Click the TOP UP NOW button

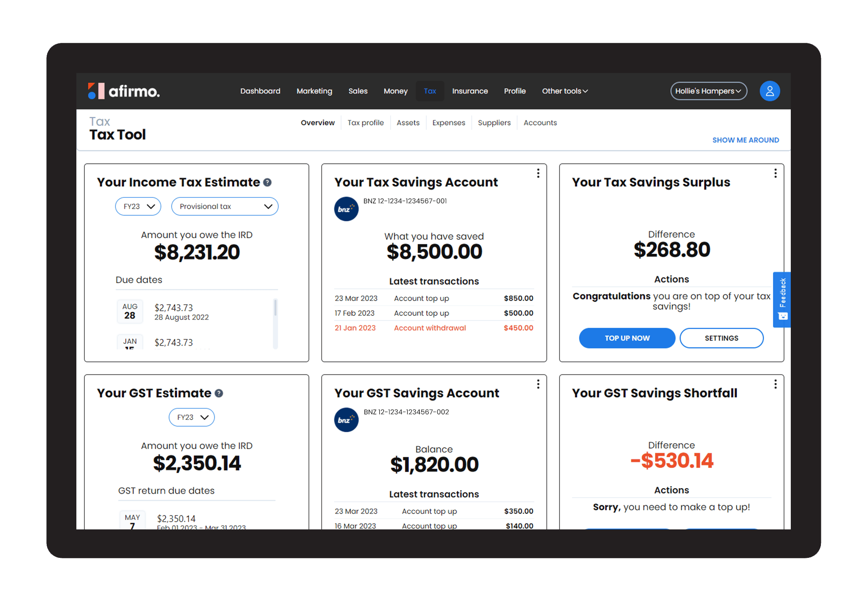click(627, 338)
